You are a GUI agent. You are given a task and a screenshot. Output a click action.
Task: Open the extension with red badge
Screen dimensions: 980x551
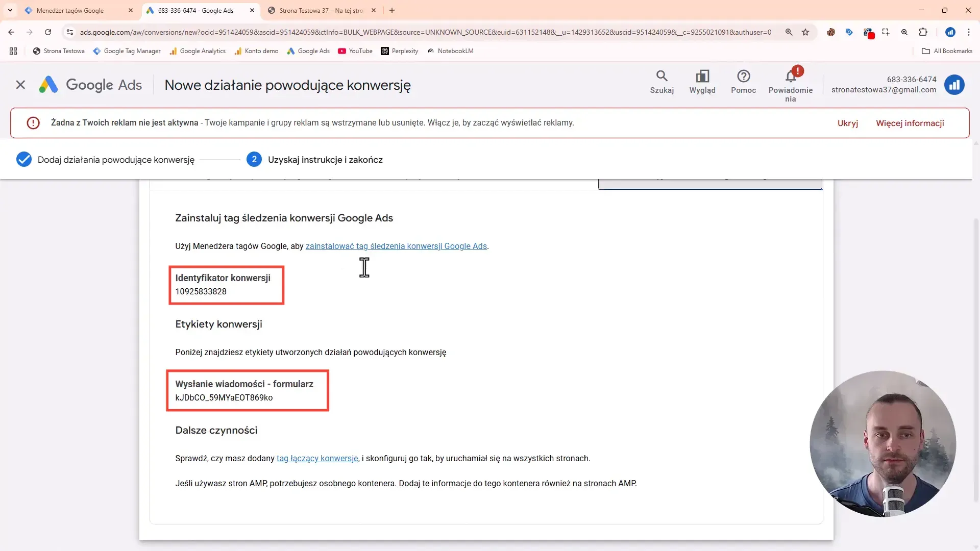tap(868, 33)
